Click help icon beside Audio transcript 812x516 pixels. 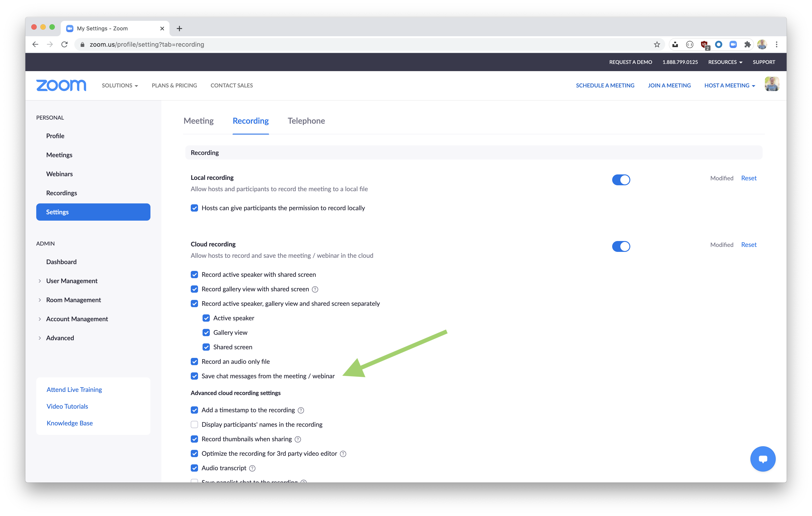pos(252,468)
